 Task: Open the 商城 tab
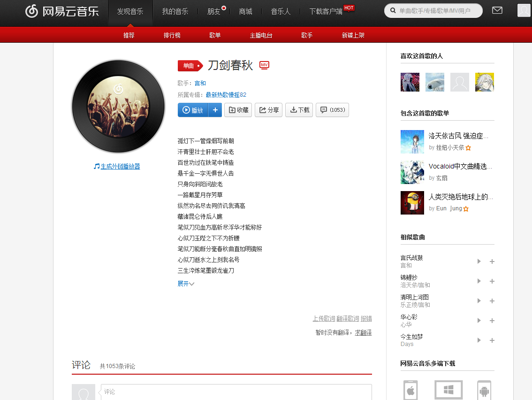[x=246, y=12]
